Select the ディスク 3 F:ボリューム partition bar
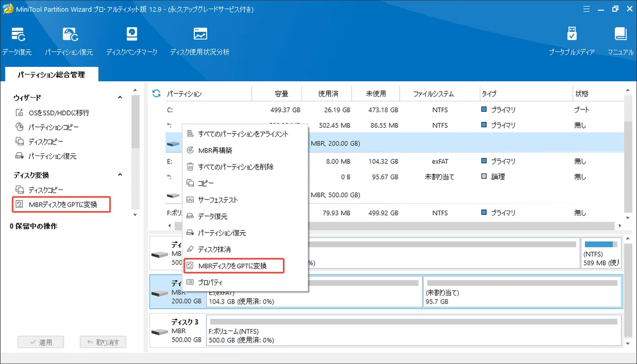This screenshot has width=637, height=364. 414,332
